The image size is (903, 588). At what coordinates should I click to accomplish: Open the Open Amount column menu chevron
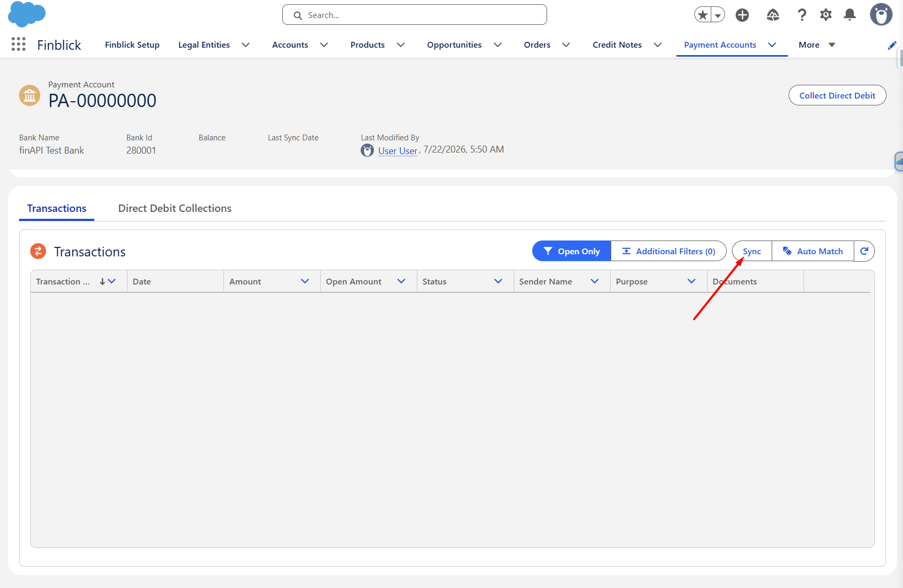(x=401, y=281)
